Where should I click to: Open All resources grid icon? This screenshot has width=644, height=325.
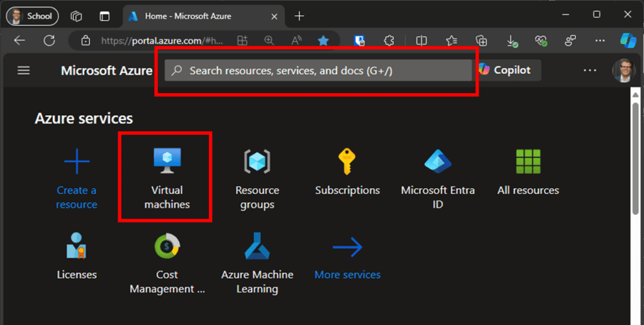tap(528, 162)
